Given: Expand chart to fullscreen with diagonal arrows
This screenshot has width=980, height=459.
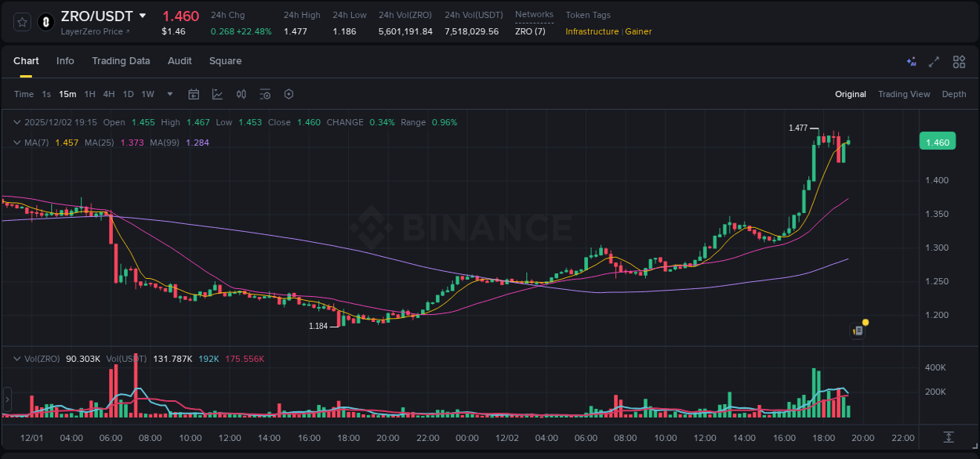Looking at the screenshot, I should tap(933, 61).
